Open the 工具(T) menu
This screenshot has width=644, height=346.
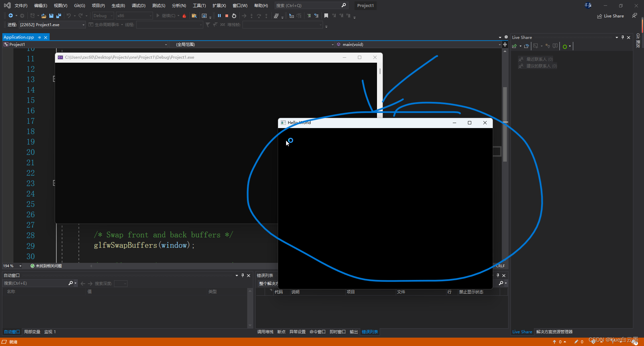coord(199,6)
